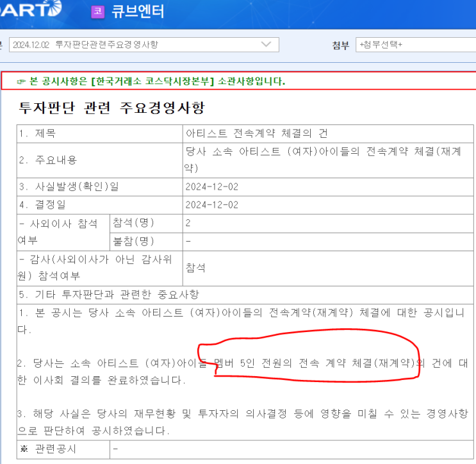Click the 사실발생(확인)일 date value 2024-12-02
This screenshot has height=464, width=476.
click(212, 186)
